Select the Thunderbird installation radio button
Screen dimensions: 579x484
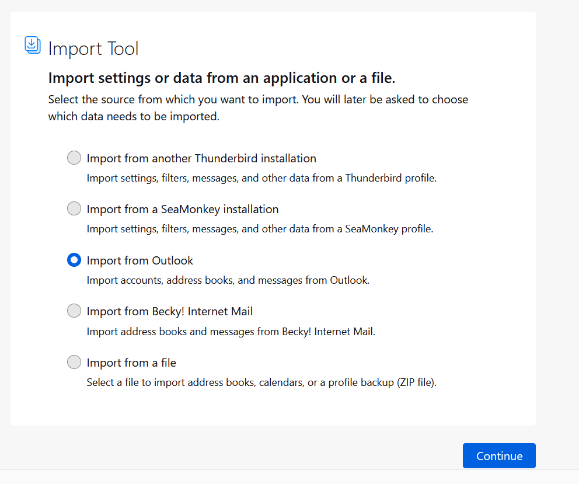coord(74,158)
